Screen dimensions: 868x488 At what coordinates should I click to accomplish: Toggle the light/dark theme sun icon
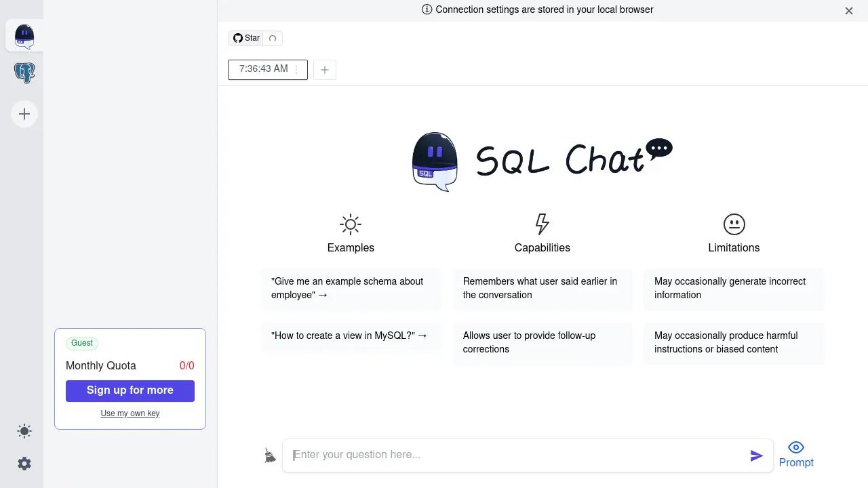click(x=24, y=431)
